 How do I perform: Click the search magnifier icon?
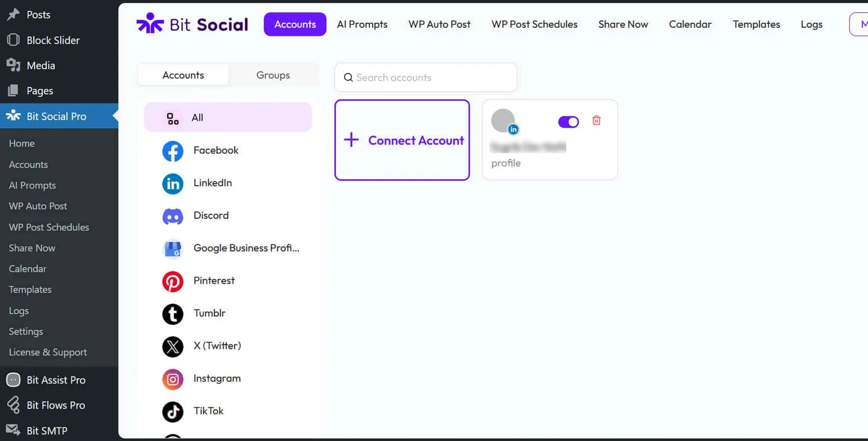pos(348,78)
